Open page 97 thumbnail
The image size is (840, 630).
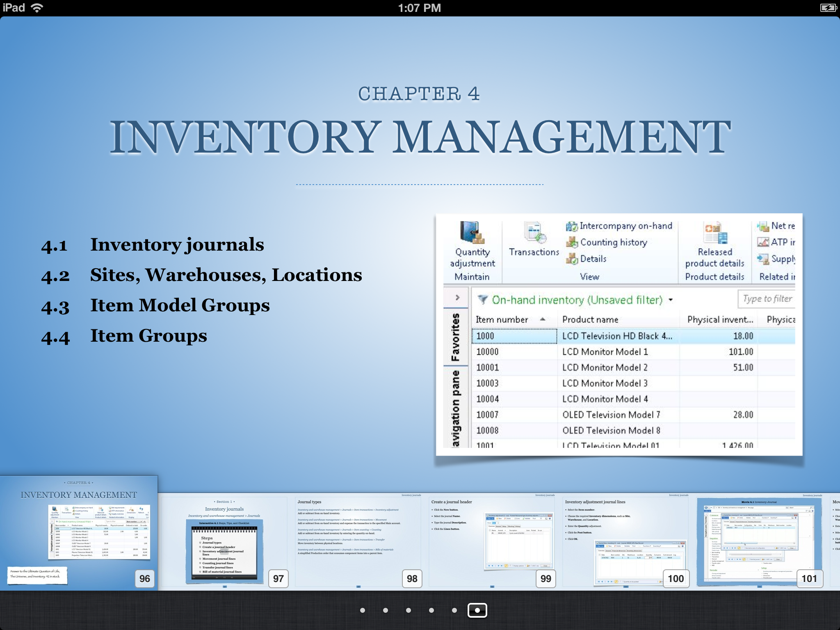click(x=224, y=541)
